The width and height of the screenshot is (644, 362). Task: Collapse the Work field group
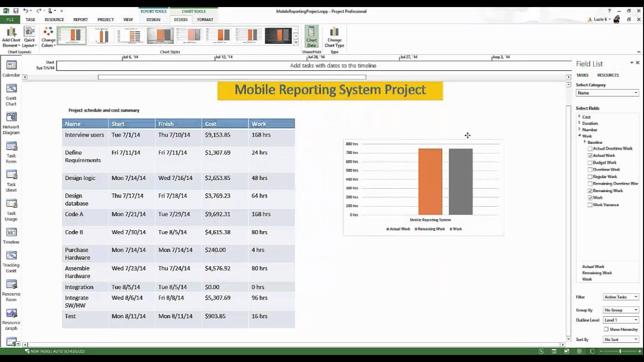[580, 136]
